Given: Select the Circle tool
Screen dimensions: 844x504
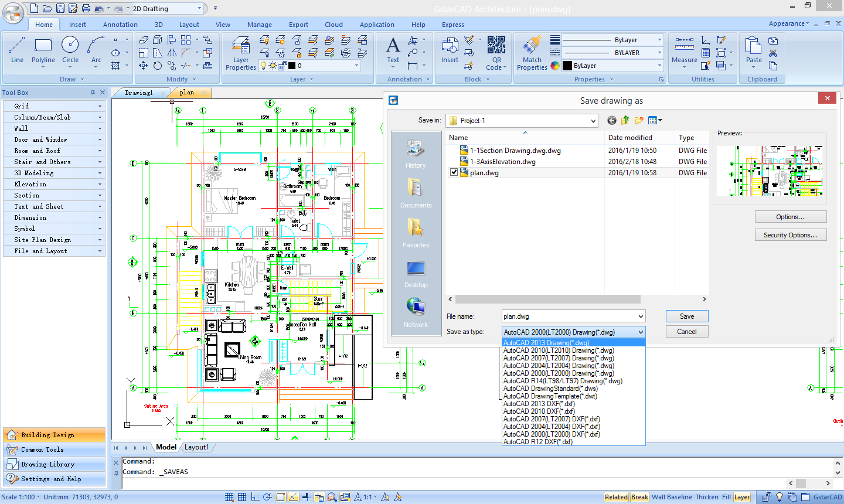Looking at the screenshot, I should 70,50.
